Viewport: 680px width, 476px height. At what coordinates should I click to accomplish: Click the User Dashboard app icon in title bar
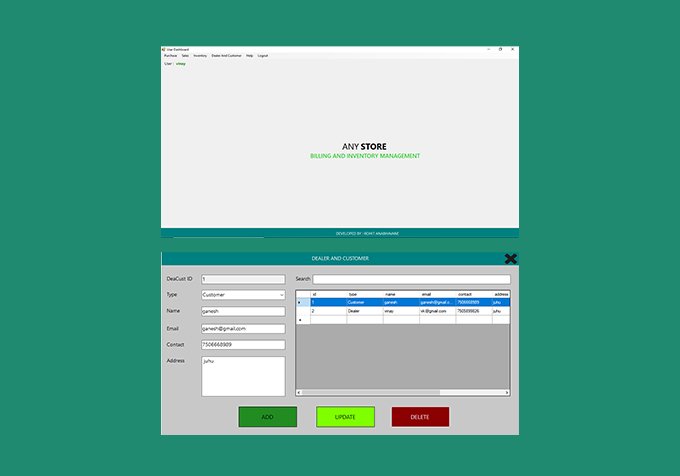coord(164,49)
